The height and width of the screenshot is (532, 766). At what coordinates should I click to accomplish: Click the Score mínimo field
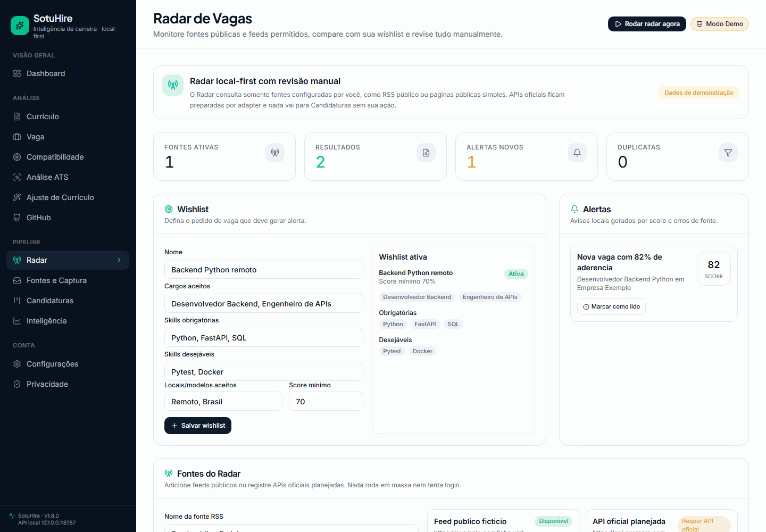point(326,402)
